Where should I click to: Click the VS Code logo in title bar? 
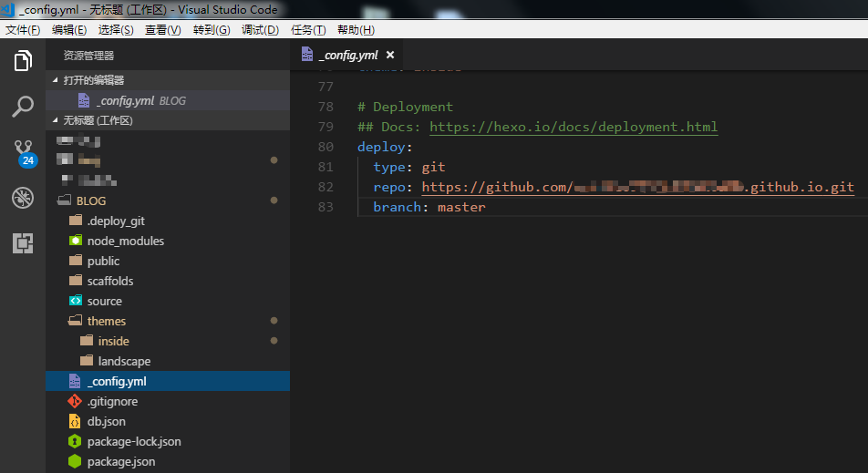click(7, 9)
